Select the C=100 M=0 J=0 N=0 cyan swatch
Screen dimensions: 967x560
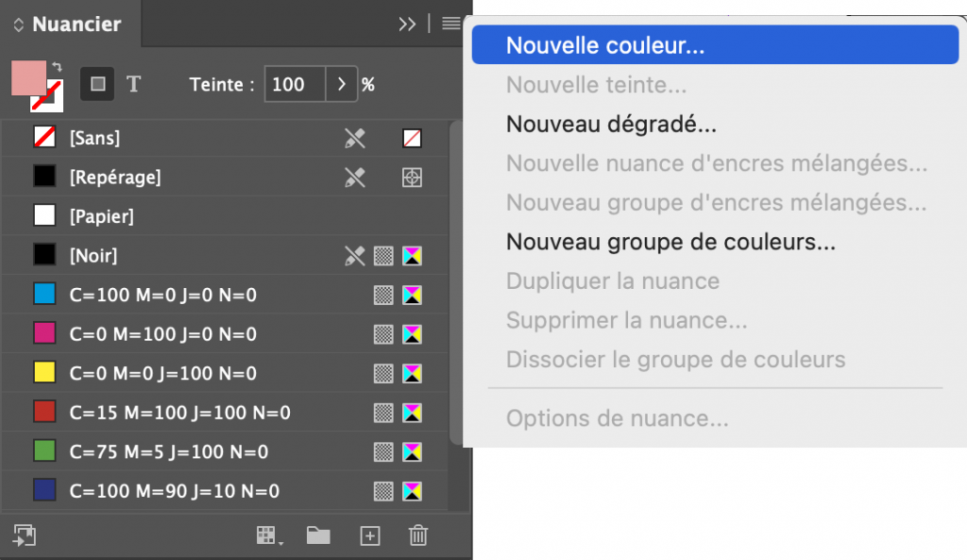coord(162,296)
